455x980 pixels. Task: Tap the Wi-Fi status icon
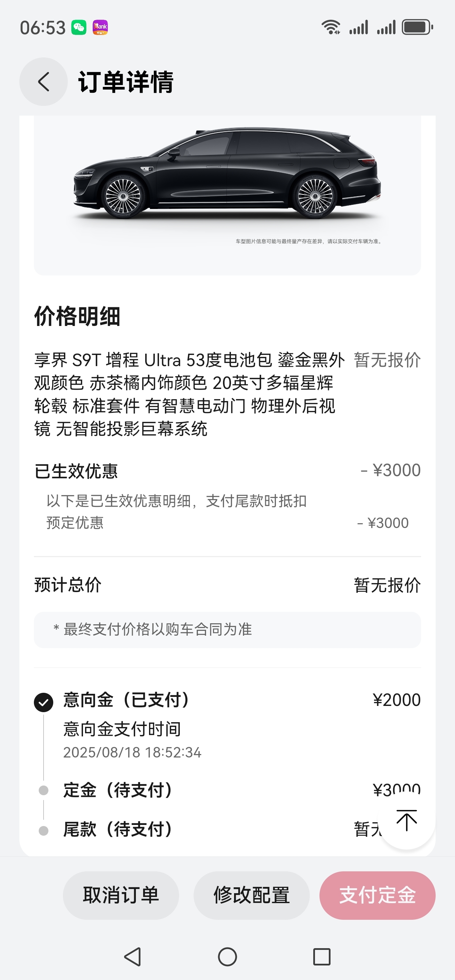click(x=331, y=27)
